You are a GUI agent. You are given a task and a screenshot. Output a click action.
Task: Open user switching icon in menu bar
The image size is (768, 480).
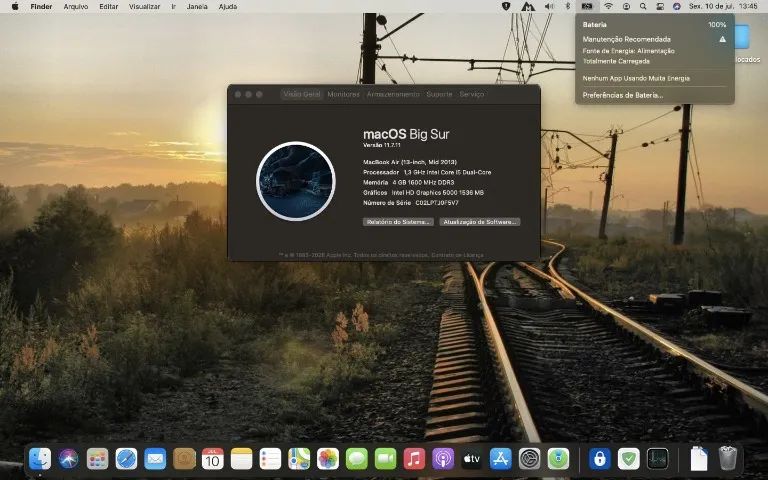pyautogui.click(x=626, y=6)
